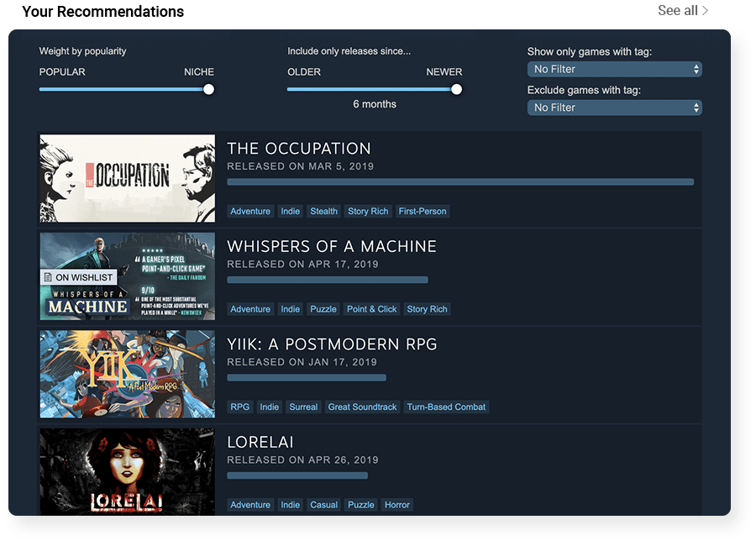
Task: Click the 6 months value label
Action: pos(375,104)
